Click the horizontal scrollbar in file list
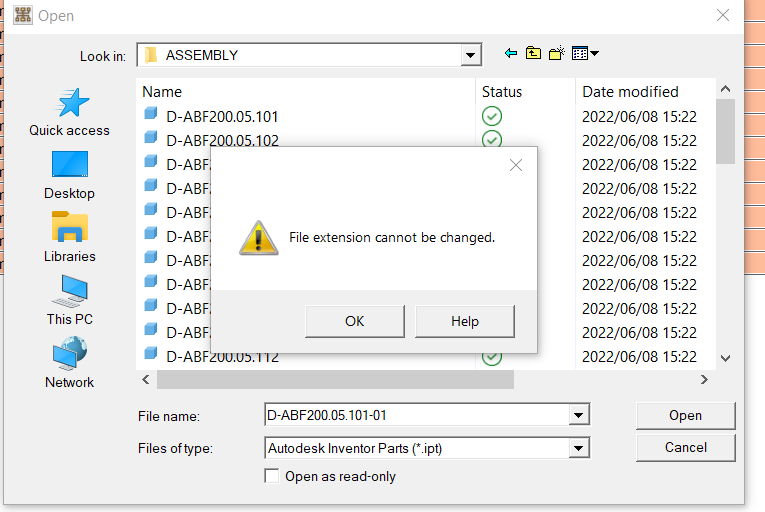Image resolution: width=765 pixels, height=512 pixels. [x=335, y=380]
